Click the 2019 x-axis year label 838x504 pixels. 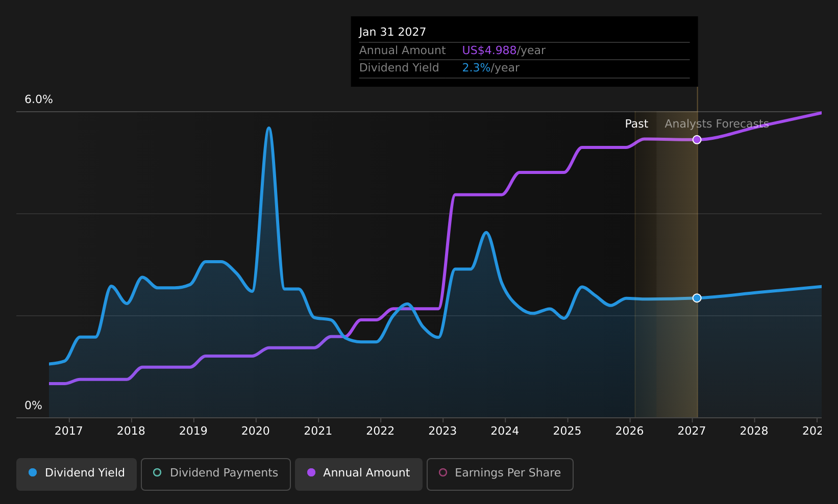[x=193, y=431]
